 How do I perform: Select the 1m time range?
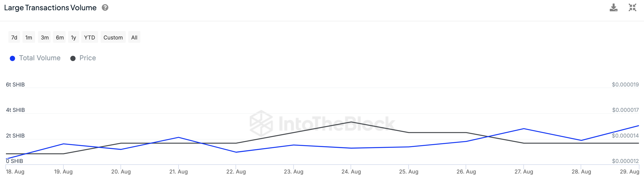tap(29, 38)
